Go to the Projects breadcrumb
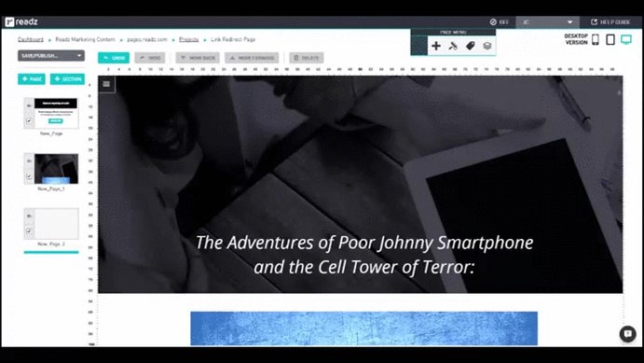Image resolution: width=644 pixels, height=363 pixels. [x=189, y=39]
